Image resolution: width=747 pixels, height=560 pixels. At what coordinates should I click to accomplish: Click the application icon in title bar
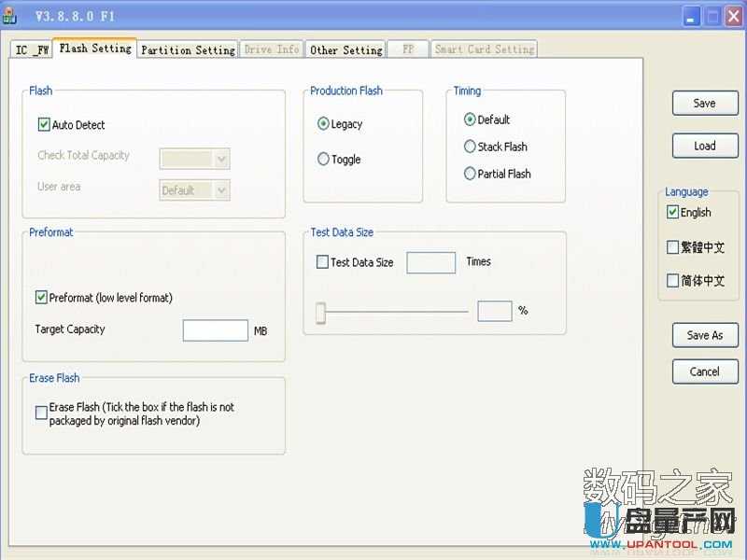point(11,16)
